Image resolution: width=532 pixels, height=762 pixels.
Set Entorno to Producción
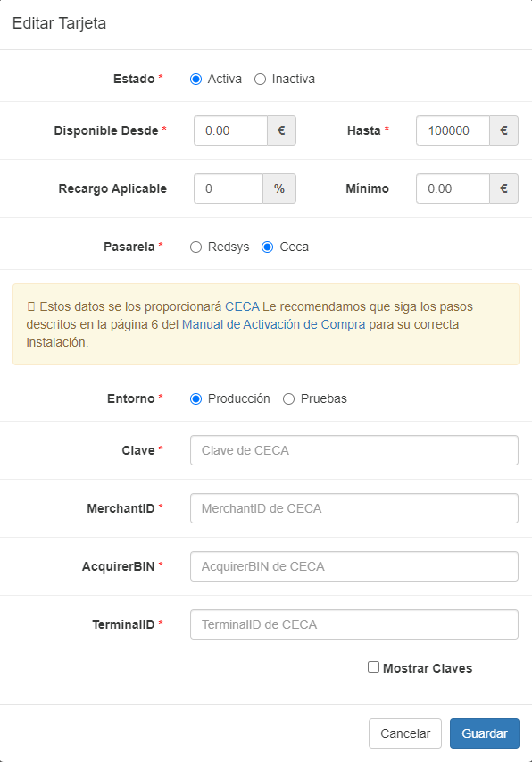195,398
